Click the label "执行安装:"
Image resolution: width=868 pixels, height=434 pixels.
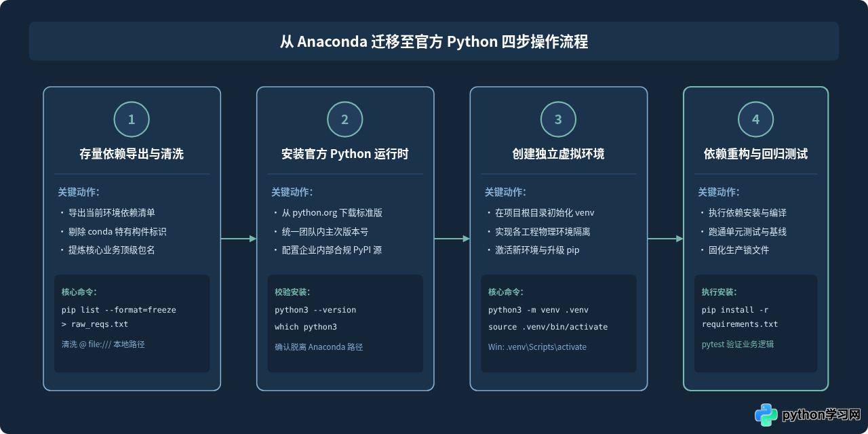719,292
